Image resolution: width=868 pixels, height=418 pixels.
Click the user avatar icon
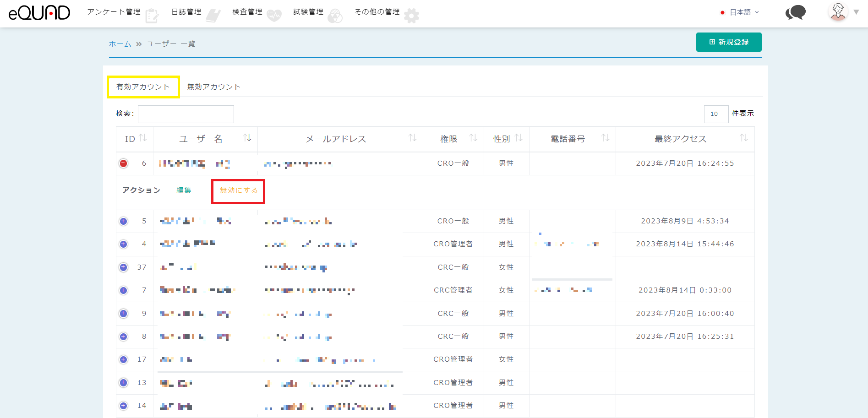coord(838,12)
